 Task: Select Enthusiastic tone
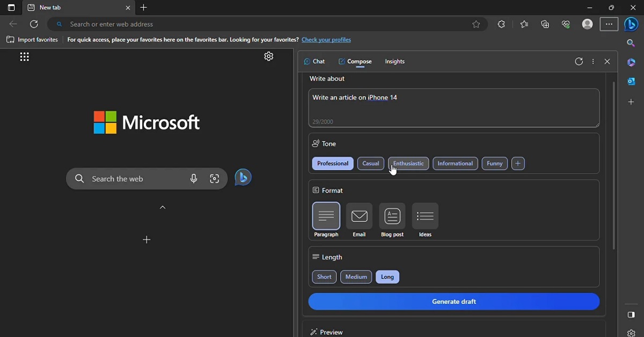click(408, 164)
